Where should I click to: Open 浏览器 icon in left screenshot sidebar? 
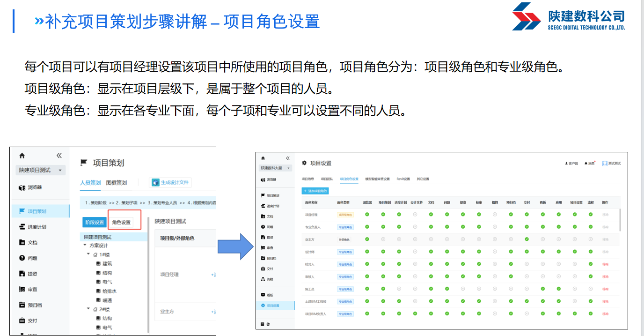click(22, 187)
